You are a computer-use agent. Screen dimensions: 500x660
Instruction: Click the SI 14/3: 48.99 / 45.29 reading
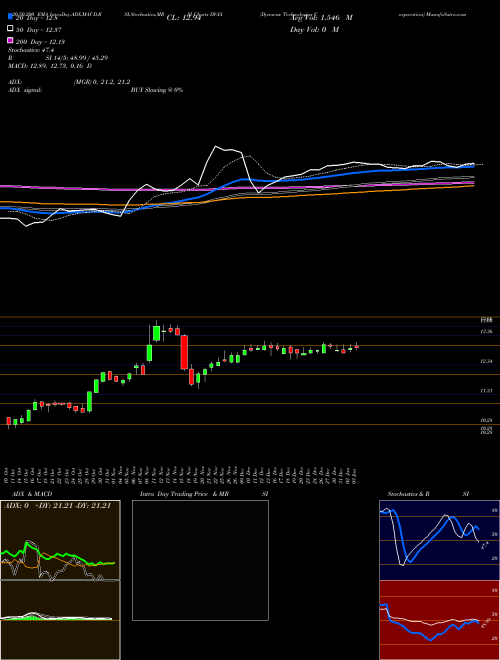click(x=77, y=58)
